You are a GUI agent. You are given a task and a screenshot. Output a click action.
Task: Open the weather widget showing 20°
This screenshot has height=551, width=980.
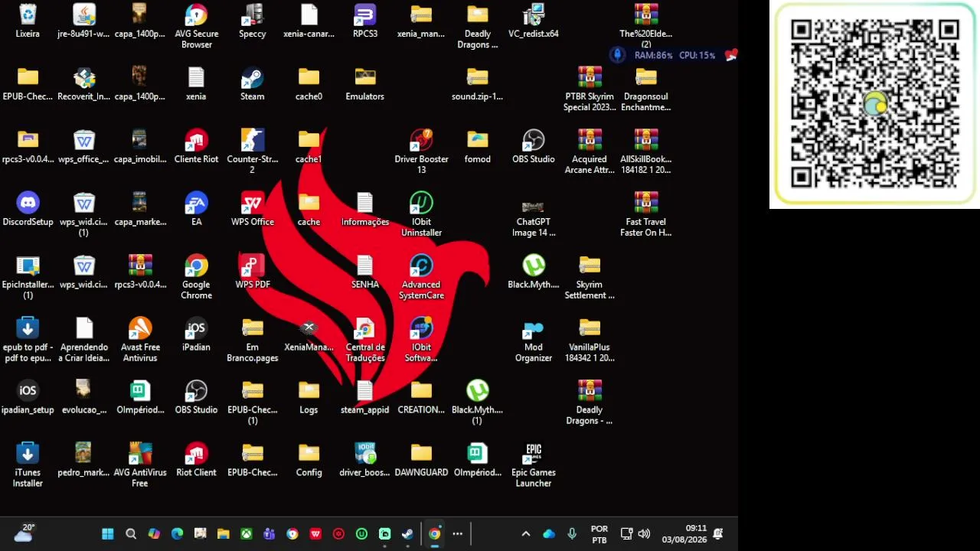click(x=24, y=533)
